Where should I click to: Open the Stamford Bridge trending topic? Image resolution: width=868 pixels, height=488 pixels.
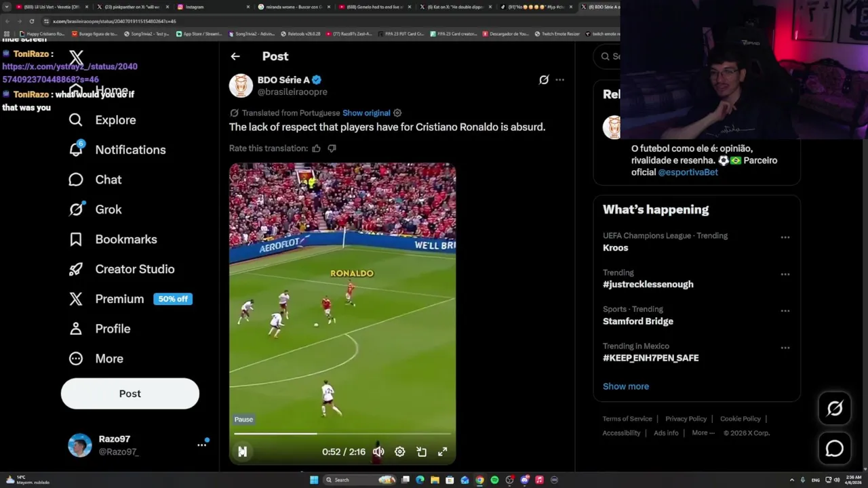point(638,321)
